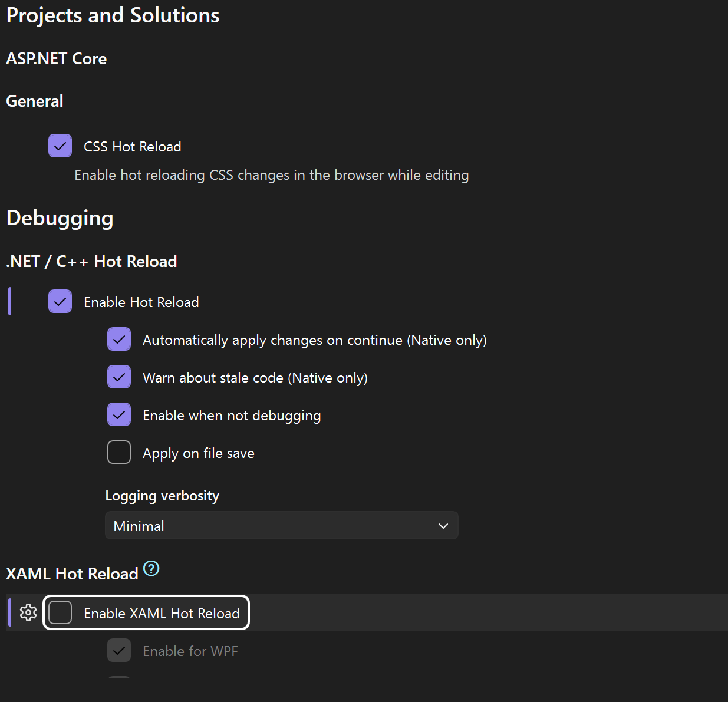Screen dimensions: 728x702
Task: Click the XAML Hot Reload heading text
Action: [72, 574]
